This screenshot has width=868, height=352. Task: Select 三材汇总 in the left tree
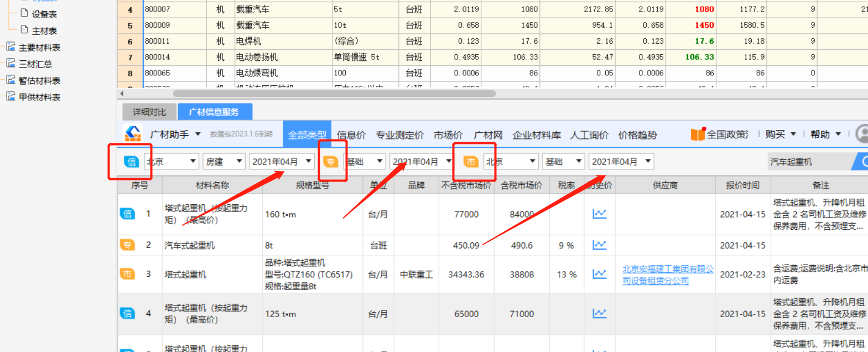(35, 64)
